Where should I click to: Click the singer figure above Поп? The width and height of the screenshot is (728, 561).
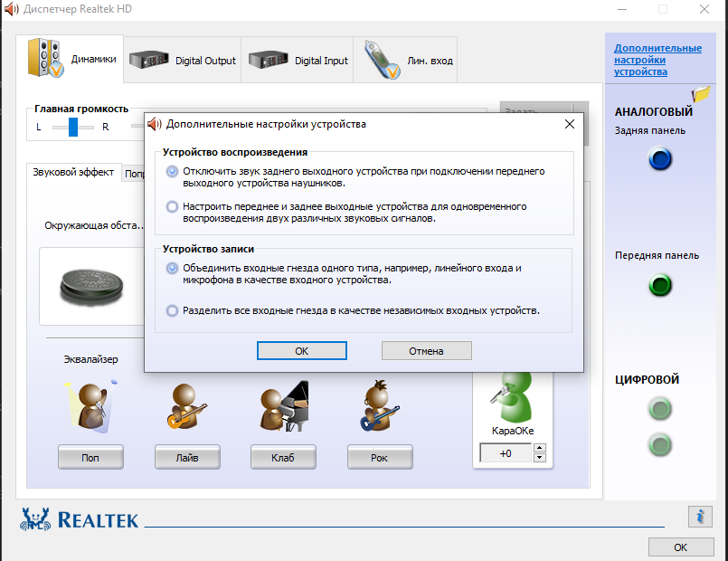point(91,406)
